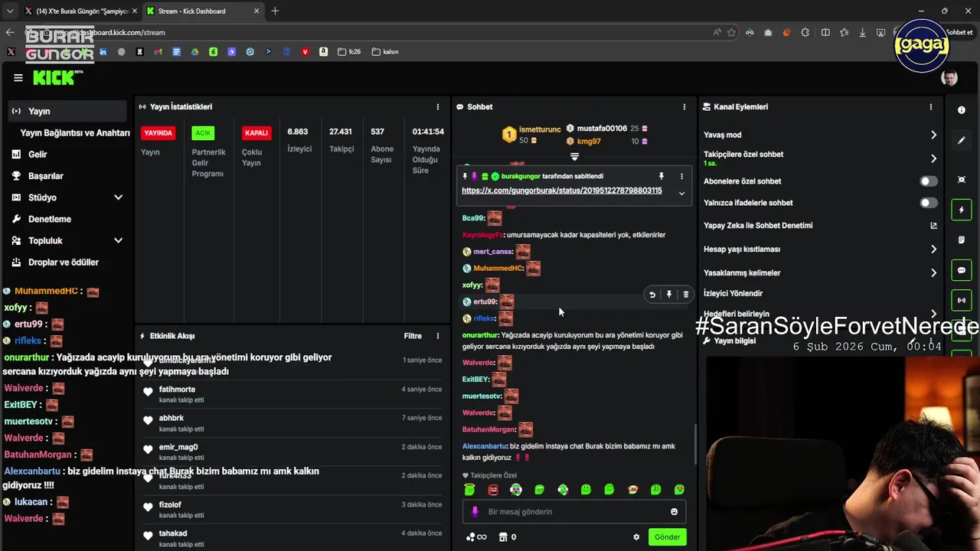Open the hamburger menu beside the Kick logo

[18, 77]
